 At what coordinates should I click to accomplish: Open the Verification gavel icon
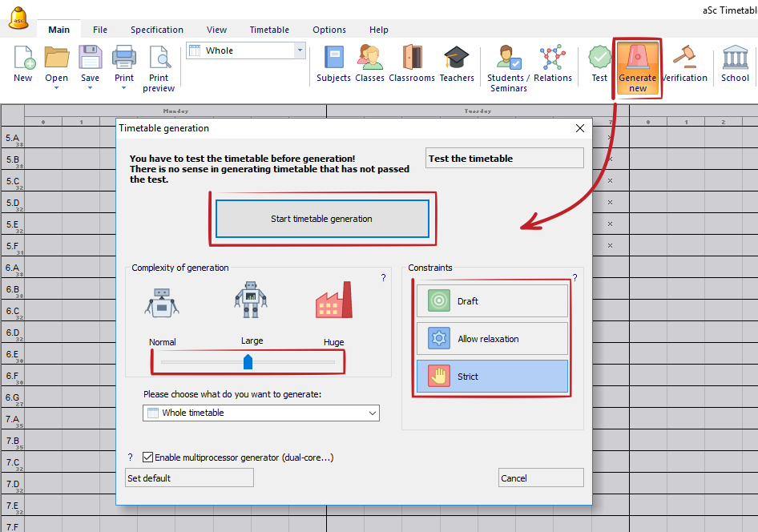click(683, 58)
